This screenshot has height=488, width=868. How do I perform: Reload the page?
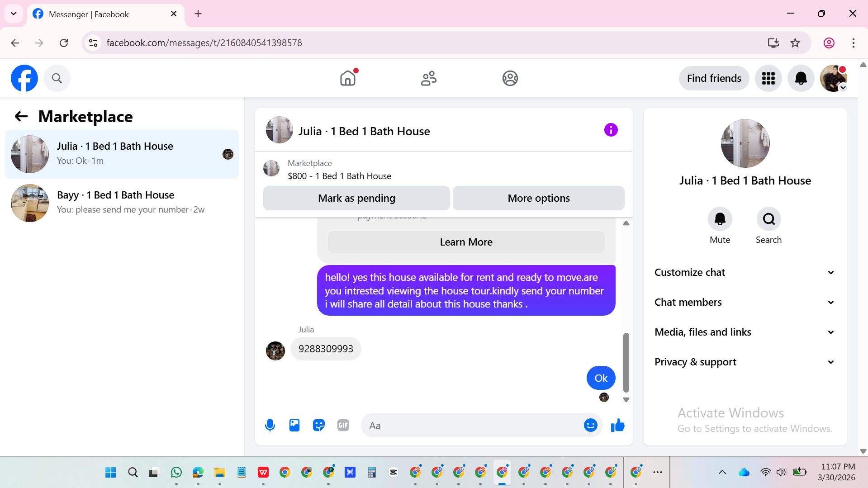click(x=64, y=43)
